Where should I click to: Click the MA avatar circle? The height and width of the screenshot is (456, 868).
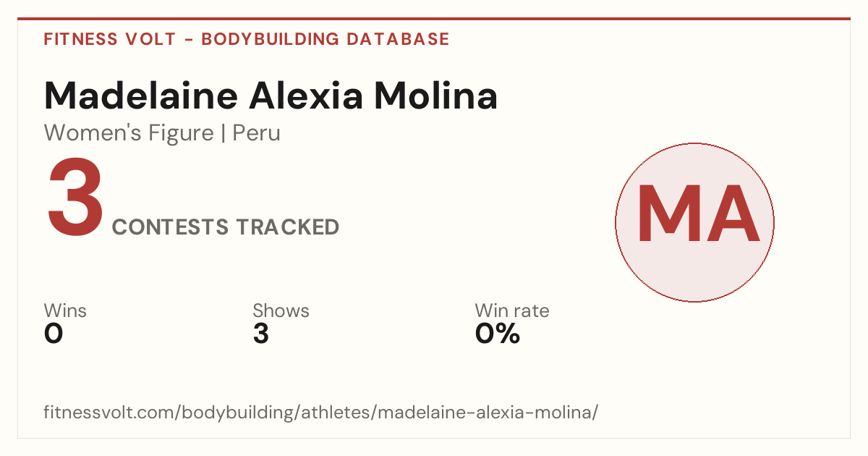tap(694, 222)
